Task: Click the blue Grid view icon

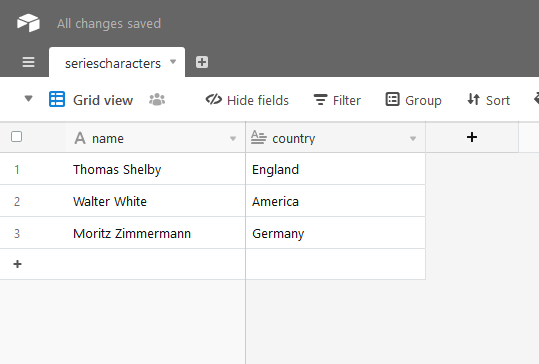Action: [x=57, y=99]
